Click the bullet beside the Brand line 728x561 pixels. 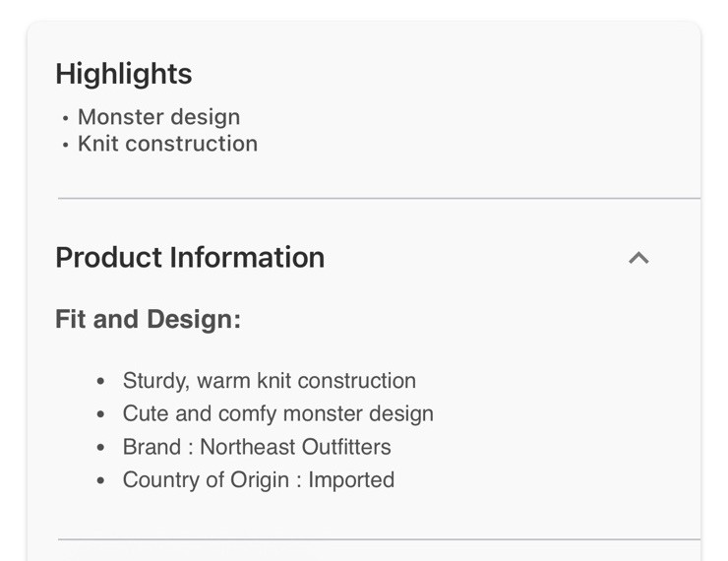pos(100,448)
